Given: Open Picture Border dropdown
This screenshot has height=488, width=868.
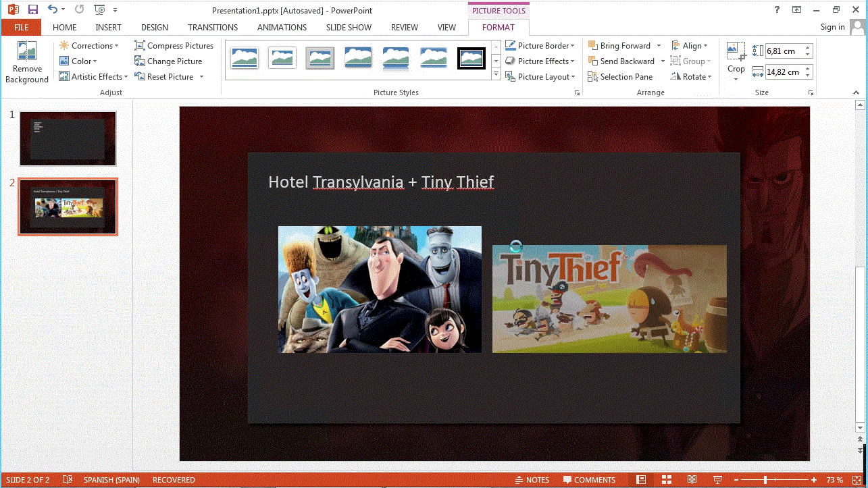Looking at the screenshot, I should pyautogui.click(x=540, y=46).
